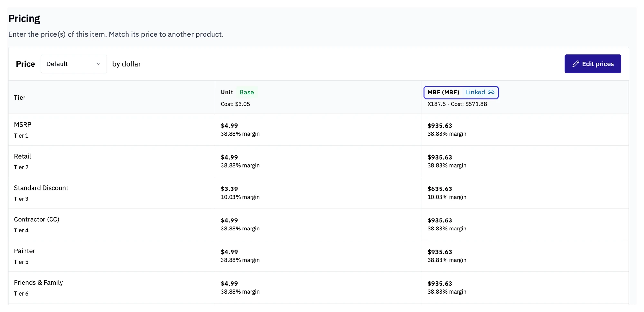Image resolution: width=644 pixels, height=312 pixels.
Task: Click the Unit column header
Action: (x=227, y=92)
